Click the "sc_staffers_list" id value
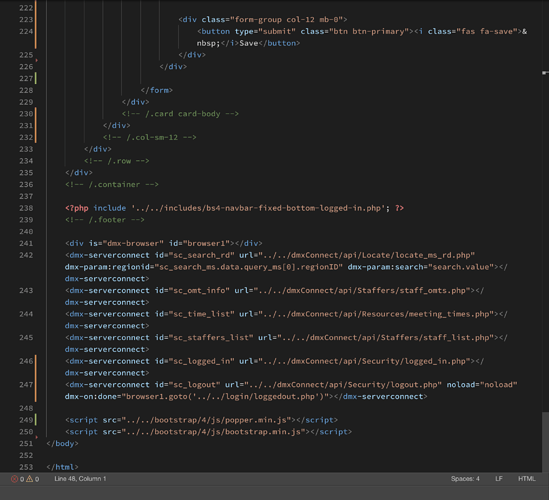This screenshot has height=500, width=549. point(211,338)
